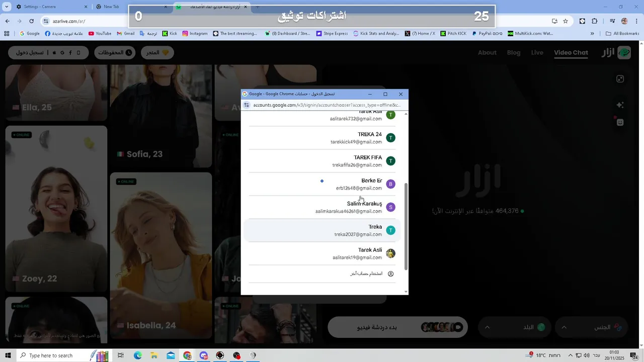This screenshot has height=362, width=644.
Task: Open Sofia, 23 profile card
Action: coord(161,116)
